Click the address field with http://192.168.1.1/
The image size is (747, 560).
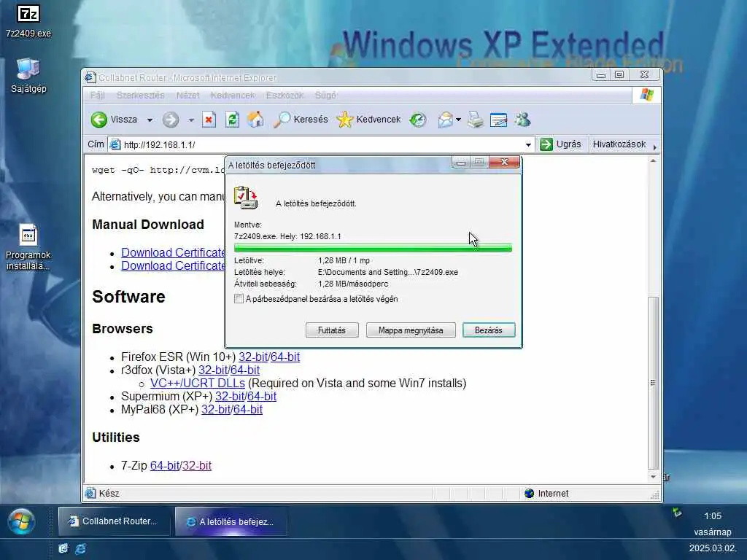tap(322, 145)
